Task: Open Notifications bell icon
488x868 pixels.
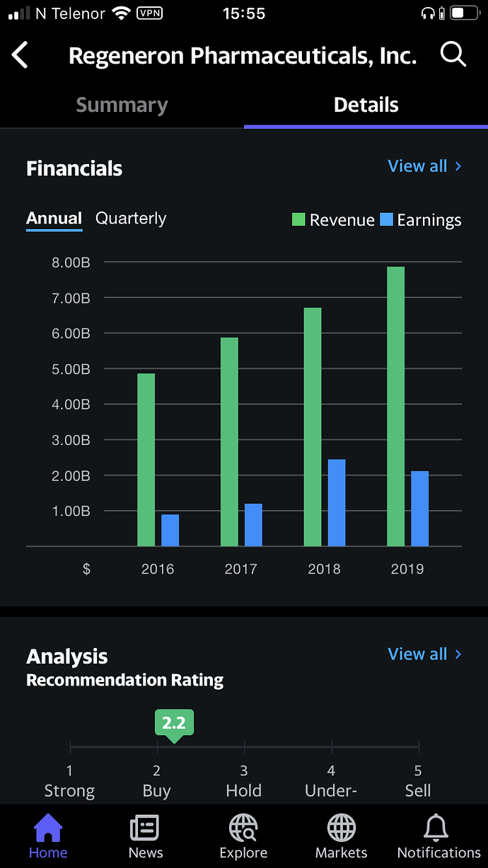Action: (436, 828)
